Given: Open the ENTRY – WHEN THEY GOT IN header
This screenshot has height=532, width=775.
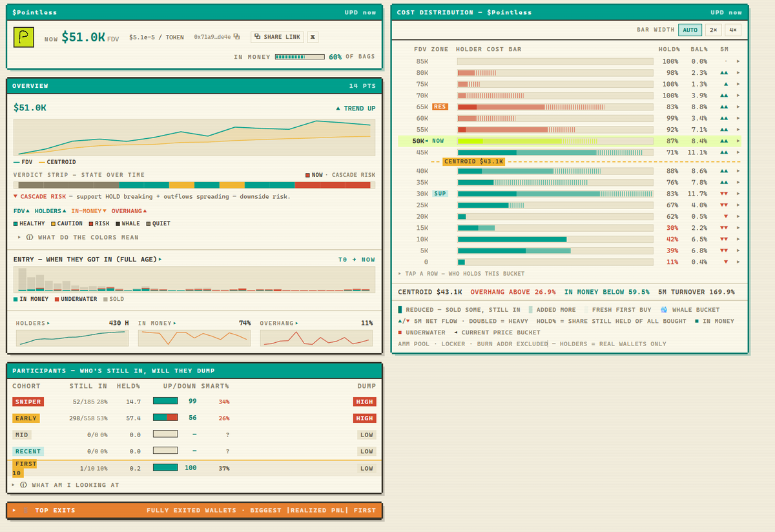Looking at the screenshot, I should coord(88,260).
